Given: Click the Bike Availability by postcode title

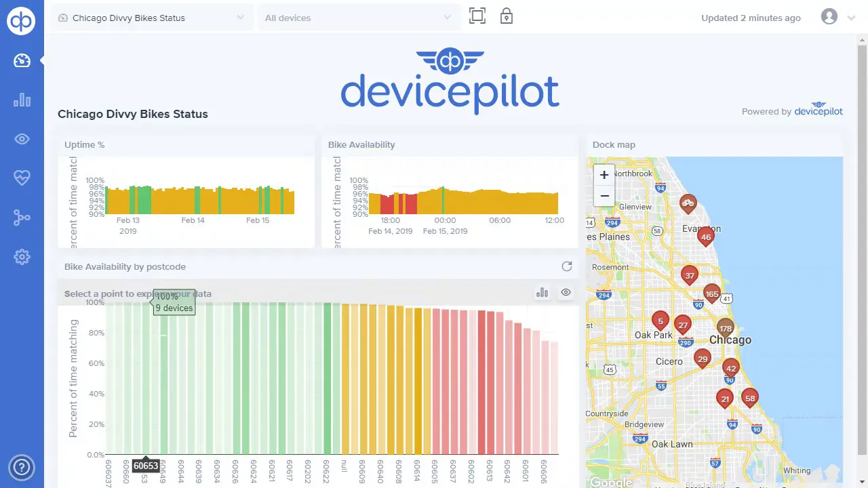Looking at the screenshot, I should click(x=125, y=266).
